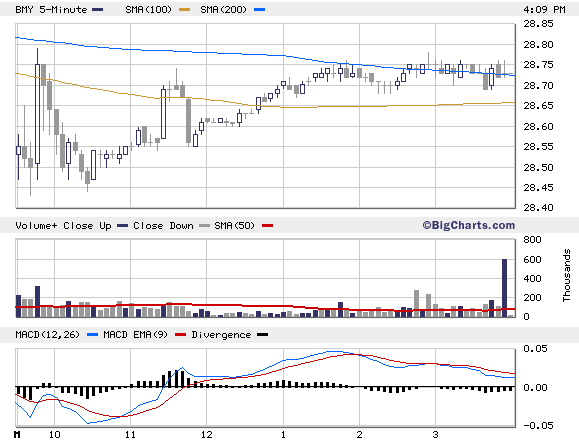Click the 10 o'clock time axis label
Screen dimensions: 579x444
coord(55,435)
